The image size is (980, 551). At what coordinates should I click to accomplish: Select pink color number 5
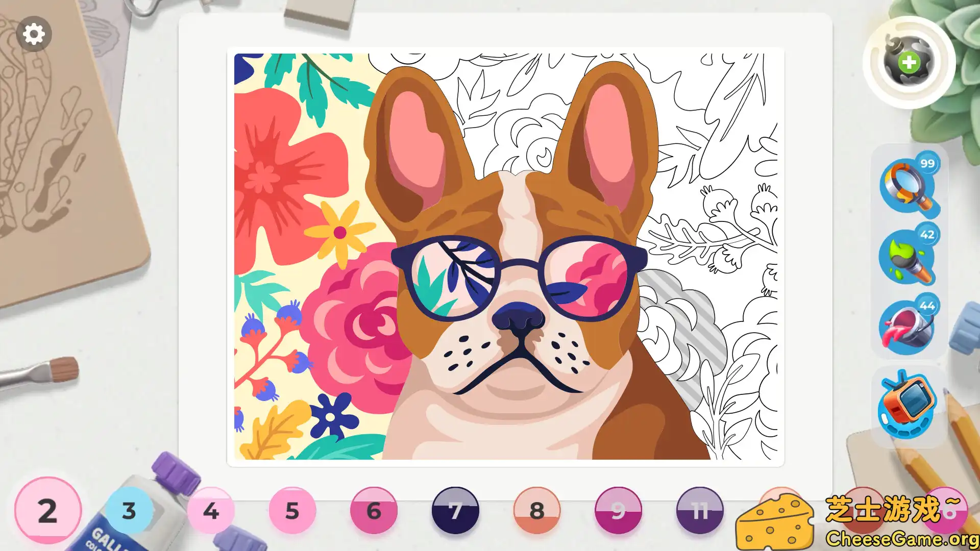click(x=292, y=511)
